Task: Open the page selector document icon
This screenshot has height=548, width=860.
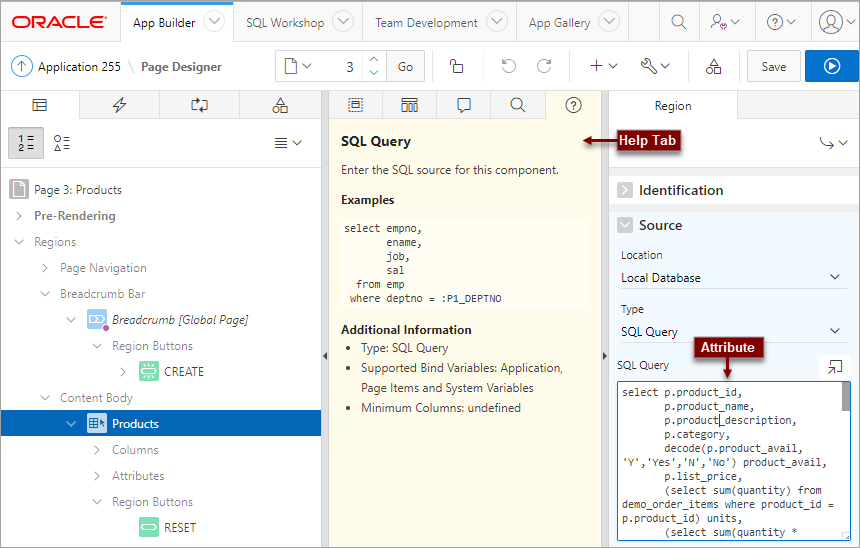Action: pyautogui.click(x=298, y=66)
